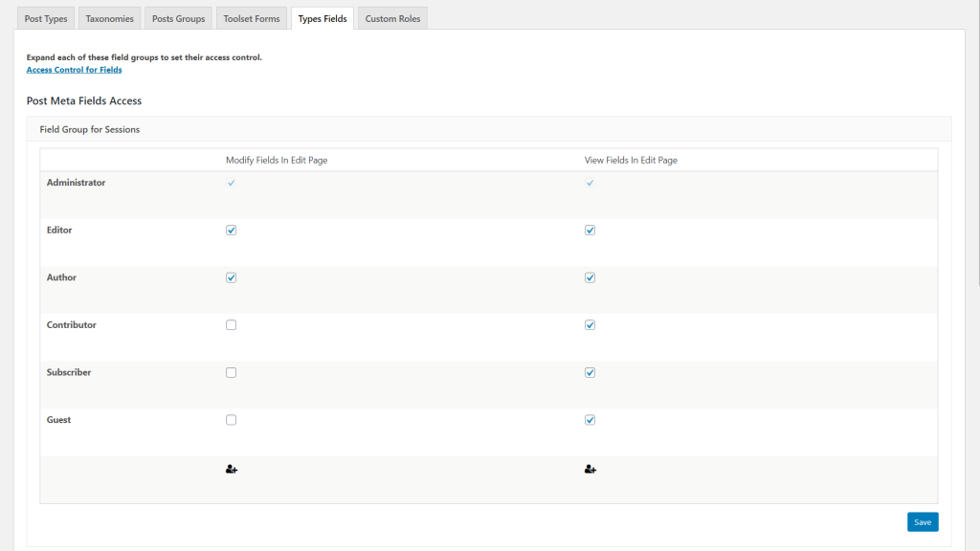
Task: Open the Taxonomies tab
Action: [x=109, y=17]
